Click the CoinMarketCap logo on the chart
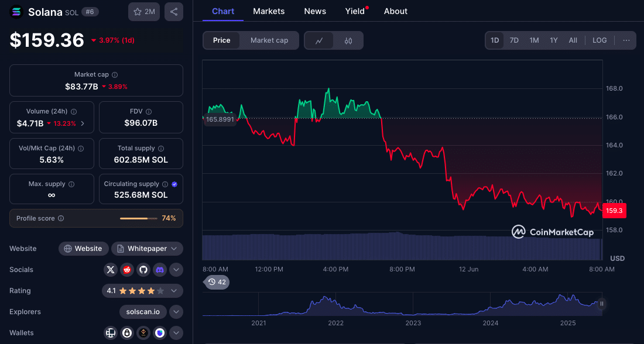The height and width of the screenshot is (344, 644). (x=553, y=232)
